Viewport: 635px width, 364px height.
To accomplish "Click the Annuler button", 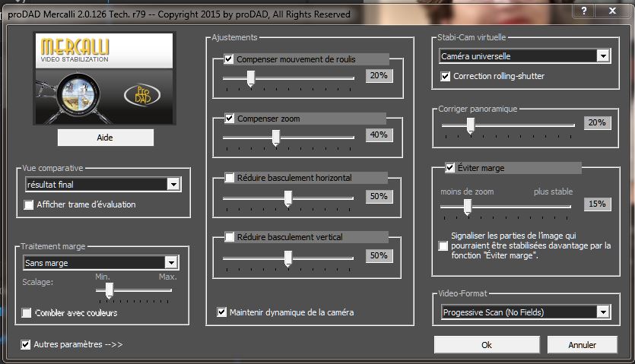I will 582,344.
